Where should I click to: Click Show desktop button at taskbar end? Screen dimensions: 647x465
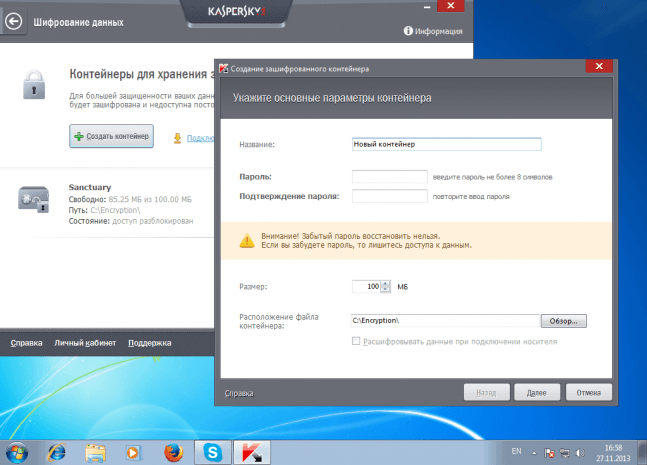[x=642, y=453]
